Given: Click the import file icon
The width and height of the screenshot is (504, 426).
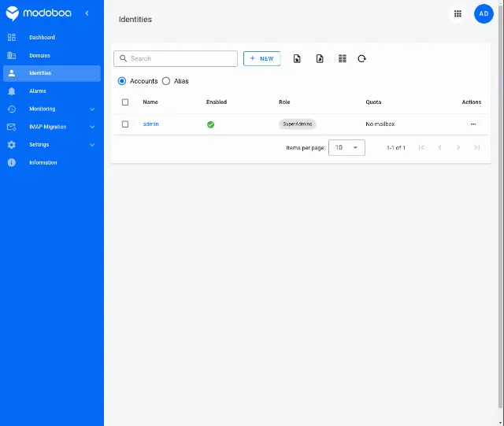Looking at the screenshot, I should pos(297,58).
